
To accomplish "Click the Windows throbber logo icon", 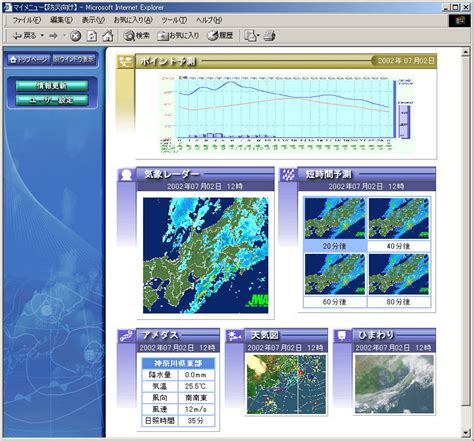I will 460,21.
